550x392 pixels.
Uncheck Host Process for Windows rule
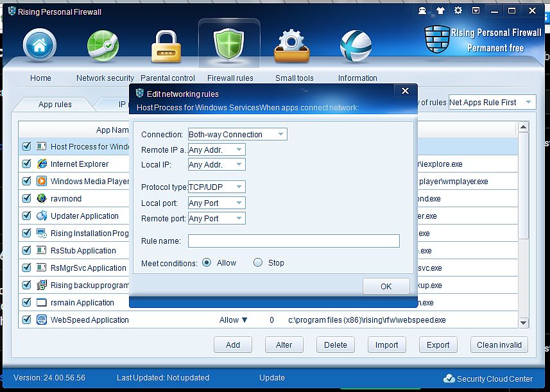coord(27,146)
